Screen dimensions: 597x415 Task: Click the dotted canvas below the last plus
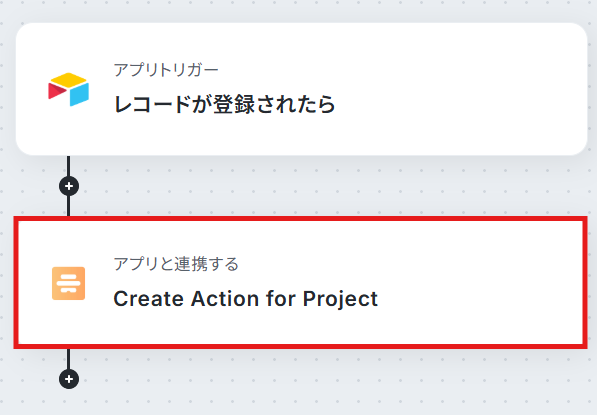[305, 402]
